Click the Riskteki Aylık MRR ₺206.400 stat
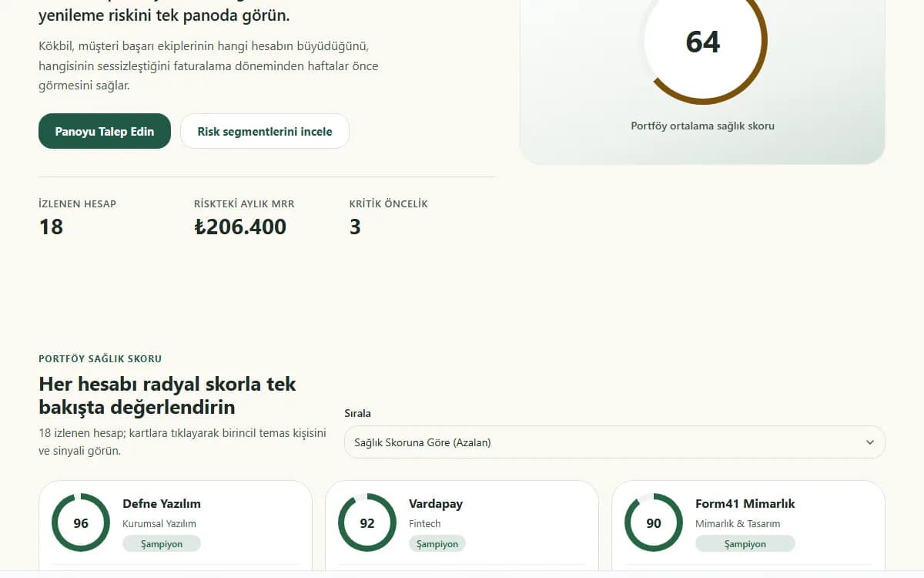The image size is (924, 578). pyautogui.click(x=244, y=217)
